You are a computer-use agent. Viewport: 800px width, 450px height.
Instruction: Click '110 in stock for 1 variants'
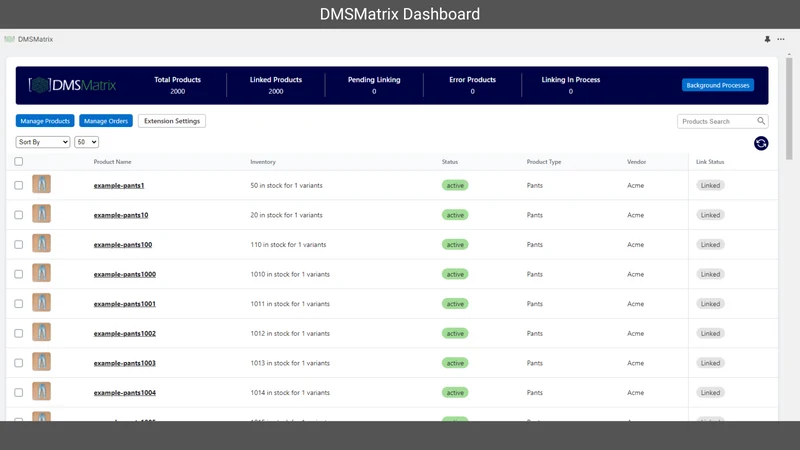tap(288, 245)
